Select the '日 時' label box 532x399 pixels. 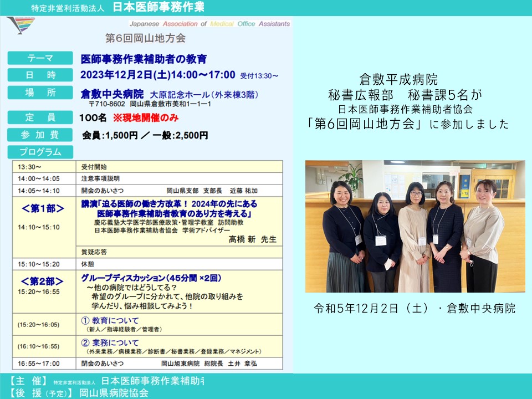pyautogui.click(x=40, y=75)
